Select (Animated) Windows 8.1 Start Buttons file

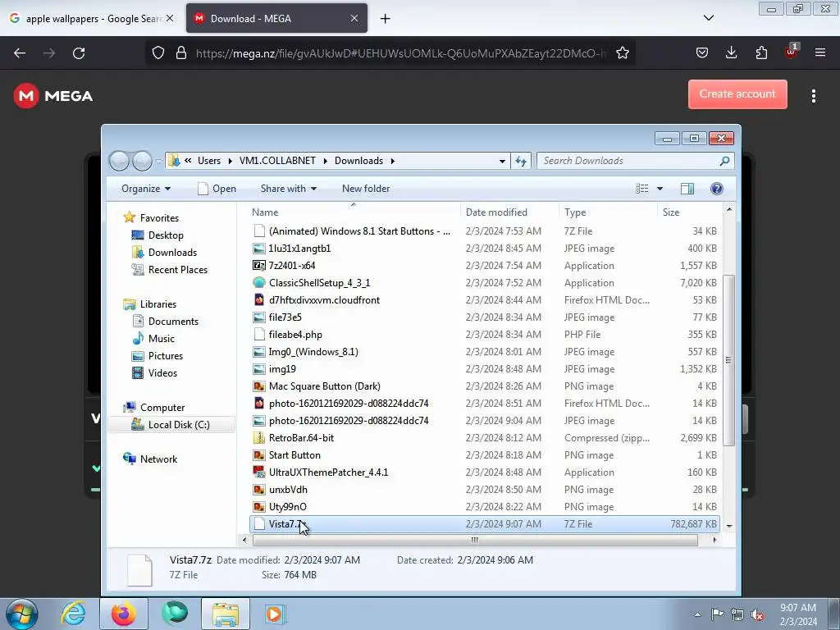coord(359,231)
